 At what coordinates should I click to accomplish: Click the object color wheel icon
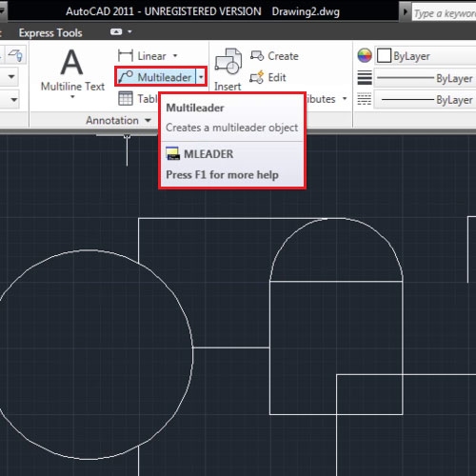pos(365,56)
